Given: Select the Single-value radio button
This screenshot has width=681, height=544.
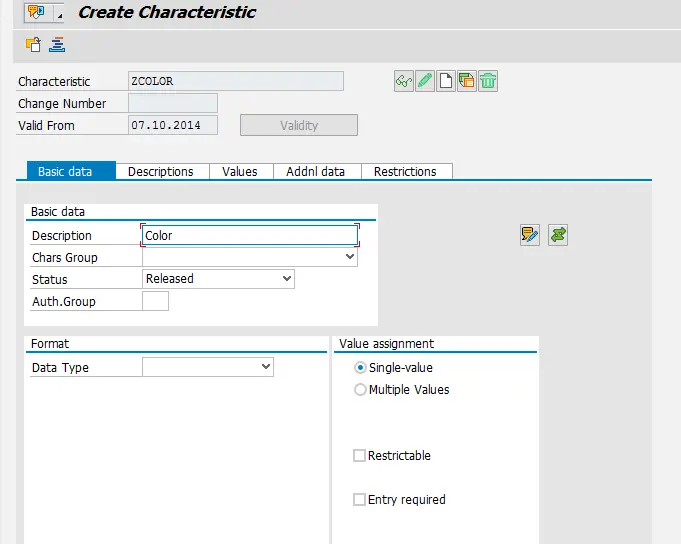Looking at the screenshot, I should tap(360, 368).
